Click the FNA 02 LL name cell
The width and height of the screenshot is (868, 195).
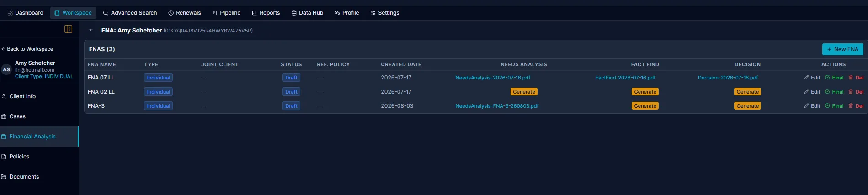click(101, 92)
